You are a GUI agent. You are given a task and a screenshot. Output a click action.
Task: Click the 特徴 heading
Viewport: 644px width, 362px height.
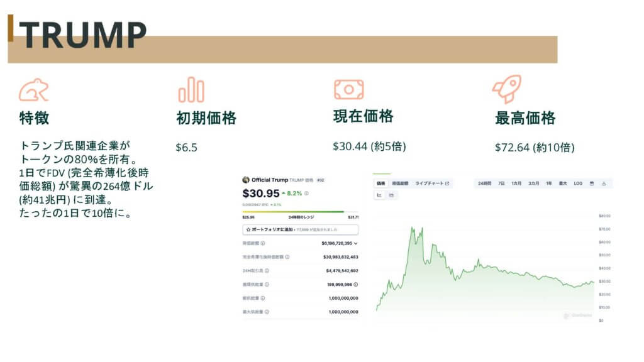34,118
